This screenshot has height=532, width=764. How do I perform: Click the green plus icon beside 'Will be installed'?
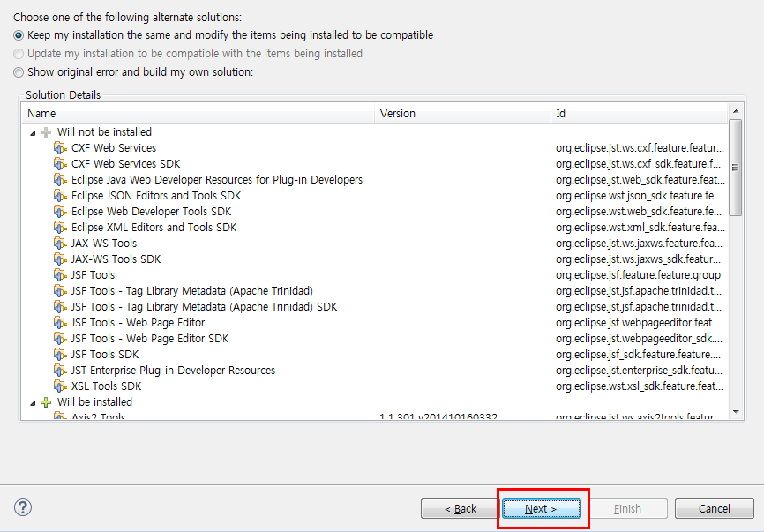[x=46, y=402]
